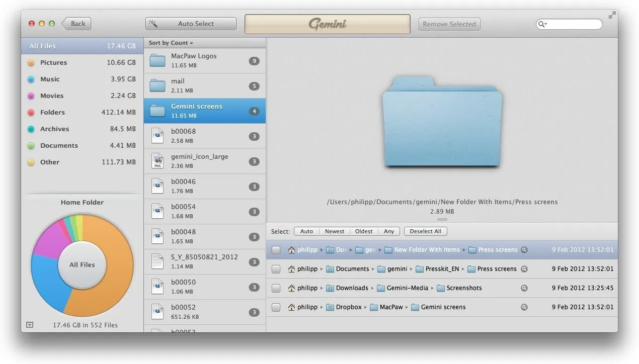The height and width of the screenshot is (364, 639).
Task: Click b00052 file icon
Action: [x=157, y=312]
